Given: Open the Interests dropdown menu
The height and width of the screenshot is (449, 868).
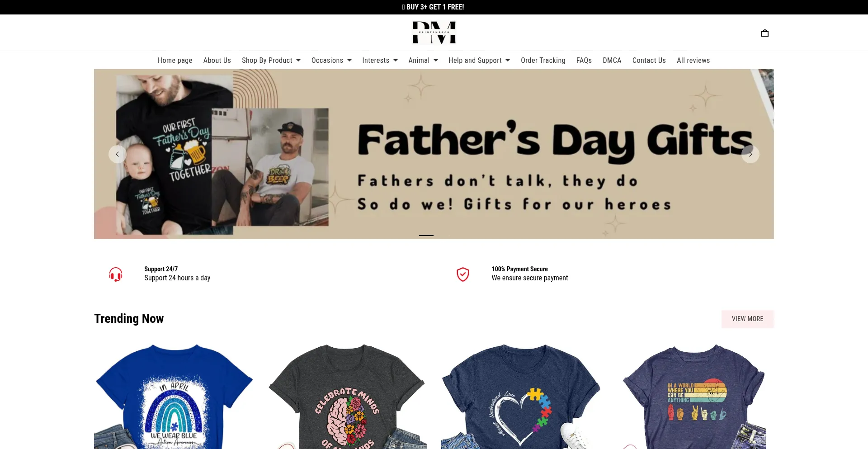Looking at the screenshot, I should [x=380, y=61].
